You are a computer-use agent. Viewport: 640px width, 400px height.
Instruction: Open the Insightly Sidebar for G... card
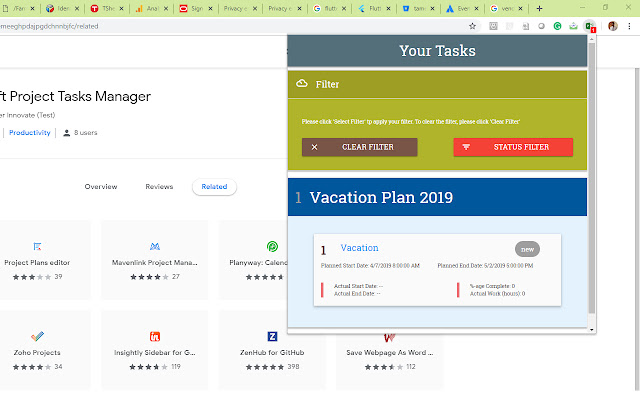(x=155, y=350)
